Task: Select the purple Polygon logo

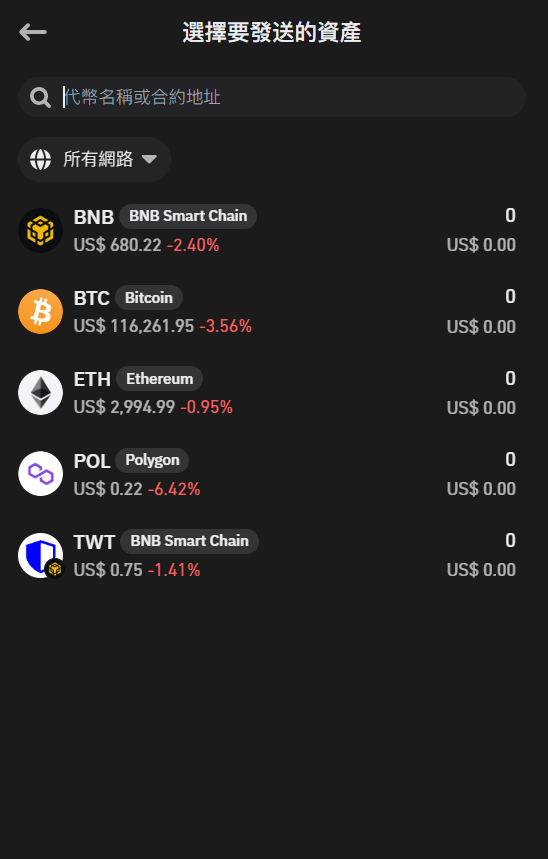Action: coord(41,473)
